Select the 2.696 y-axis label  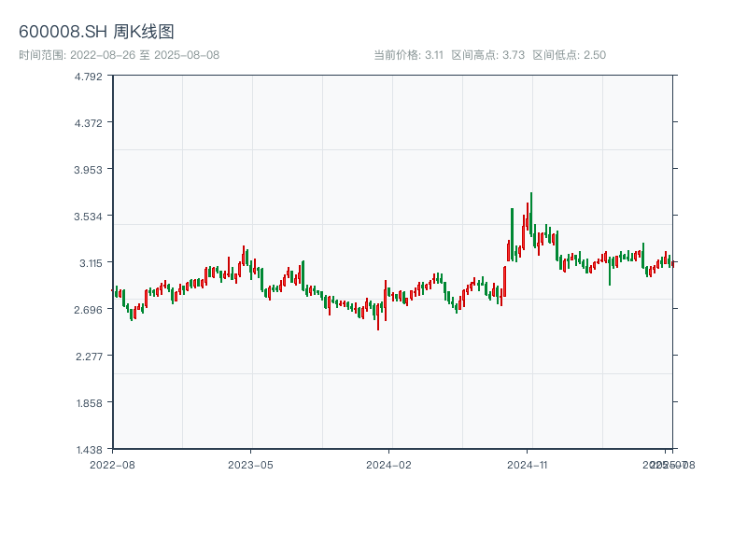[x=90, y=310]
